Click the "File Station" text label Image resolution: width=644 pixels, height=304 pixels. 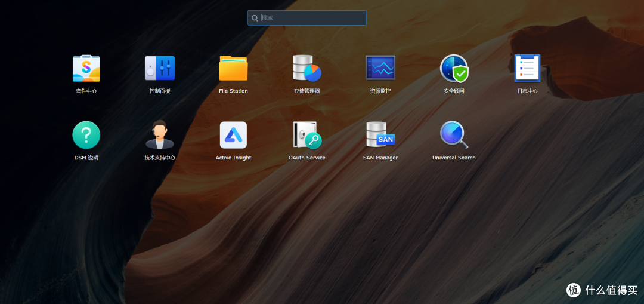(x=233, y=91)
